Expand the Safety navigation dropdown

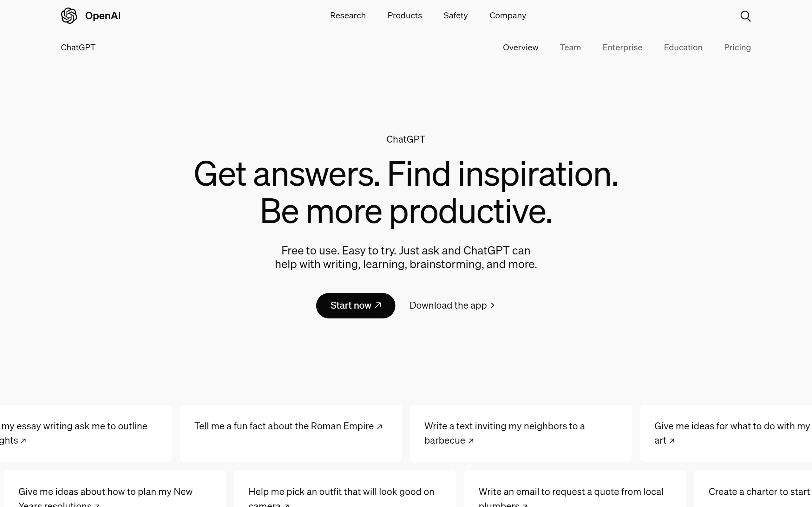(455, 15)
